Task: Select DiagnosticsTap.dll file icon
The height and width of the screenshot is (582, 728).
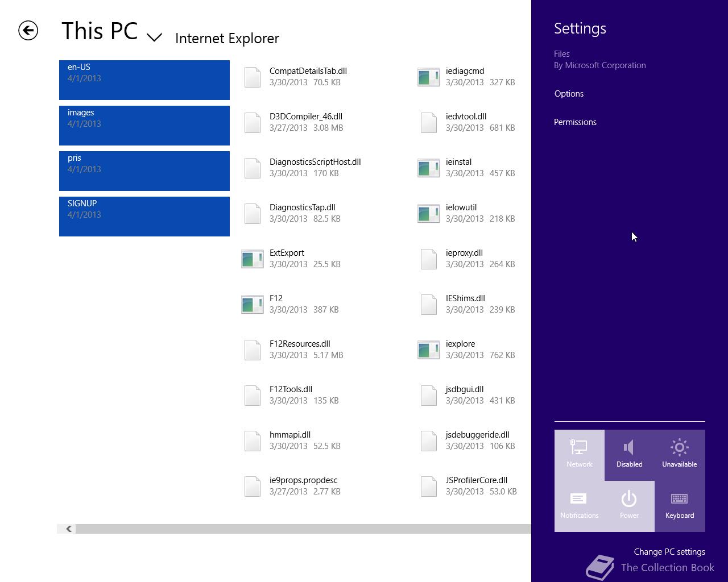Action: pos(253,214)
